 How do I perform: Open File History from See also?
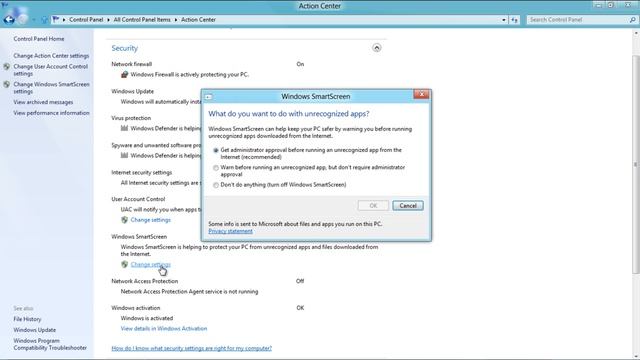27,319
